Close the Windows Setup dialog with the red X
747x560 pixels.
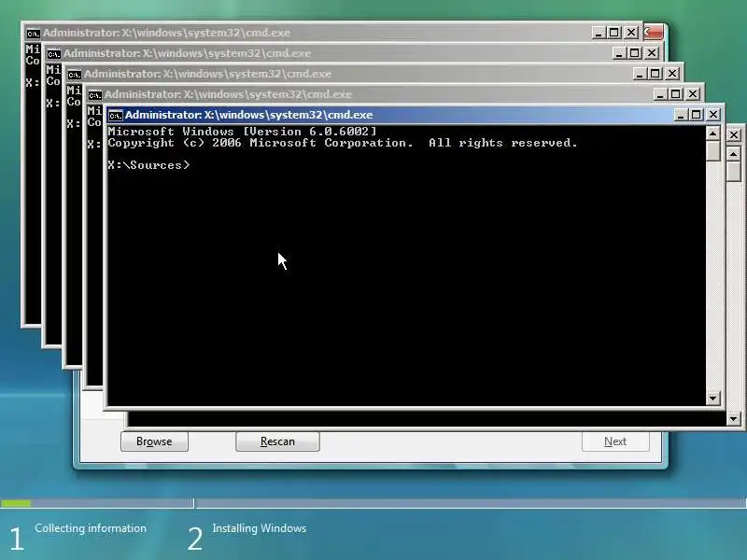654,33
